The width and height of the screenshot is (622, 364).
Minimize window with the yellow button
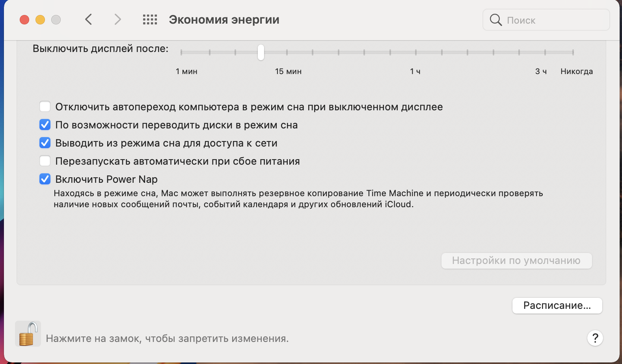[x=40, y=20]
